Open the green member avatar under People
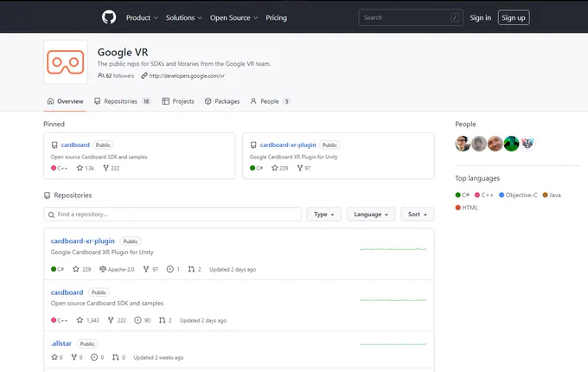 (511, 144)
